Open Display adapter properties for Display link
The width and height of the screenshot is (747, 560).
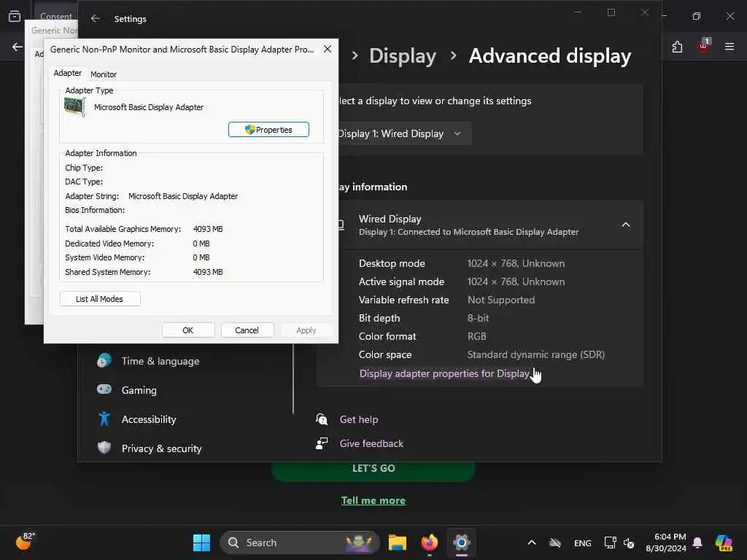click(445, 373)
